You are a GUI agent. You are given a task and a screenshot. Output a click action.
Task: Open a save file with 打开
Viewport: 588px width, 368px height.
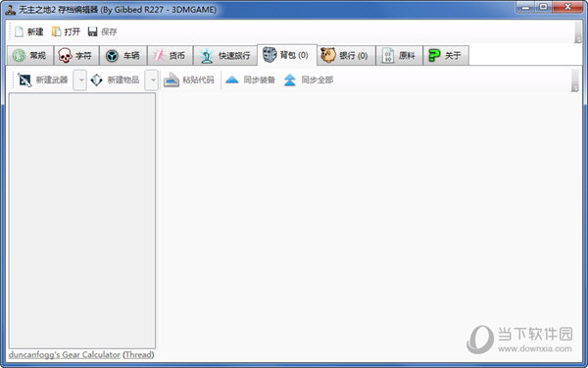click(66, 32)
